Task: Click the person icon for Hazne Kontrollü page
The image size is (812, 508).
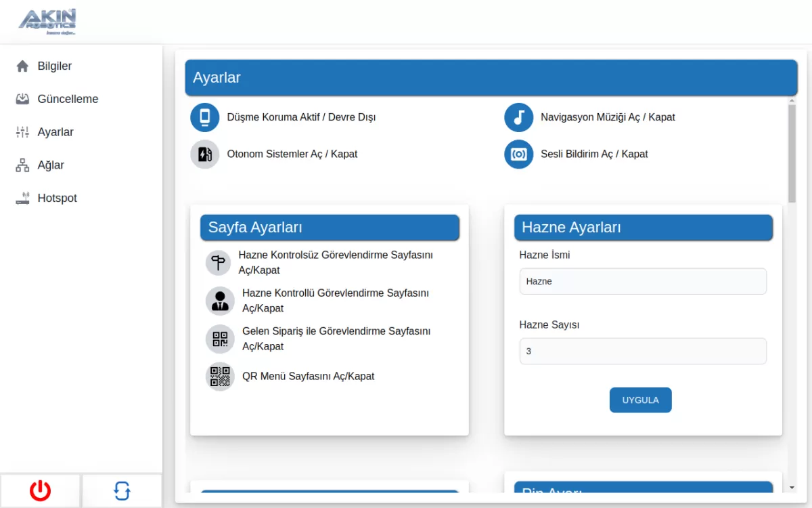Action: tap(220, 301)
